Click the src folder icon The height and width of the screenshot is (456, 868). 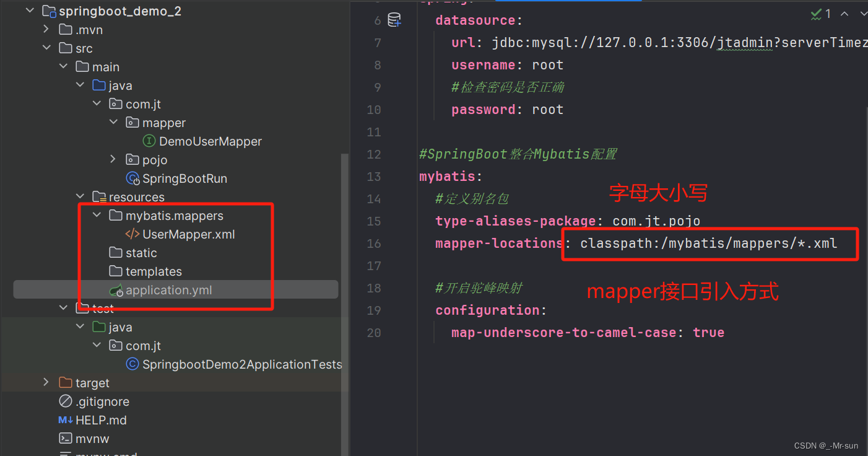(x=66, y=48)
